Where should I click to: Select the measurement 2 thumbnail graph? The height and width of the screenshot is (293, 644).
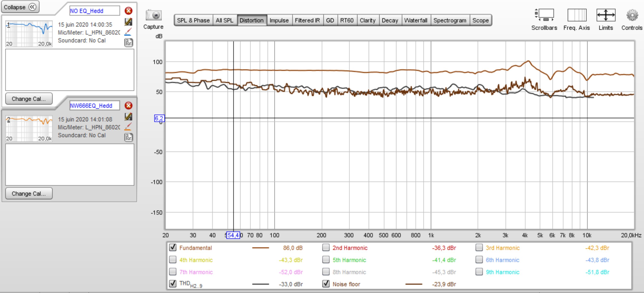[29, 128]
